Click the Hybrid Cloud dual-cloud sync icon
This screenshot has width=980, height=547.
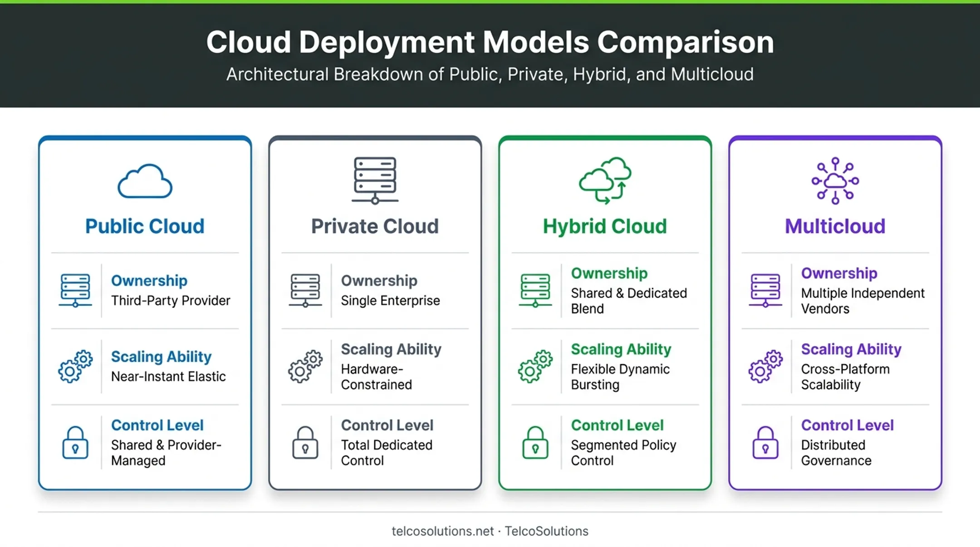pos(605,181)
